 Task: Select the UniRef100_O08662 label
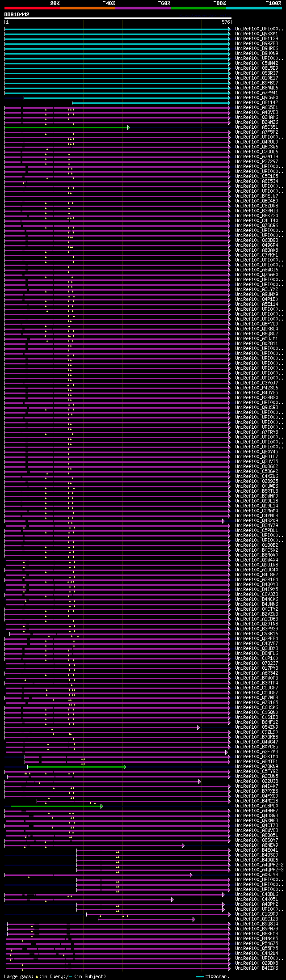click(x=257, y=466)
